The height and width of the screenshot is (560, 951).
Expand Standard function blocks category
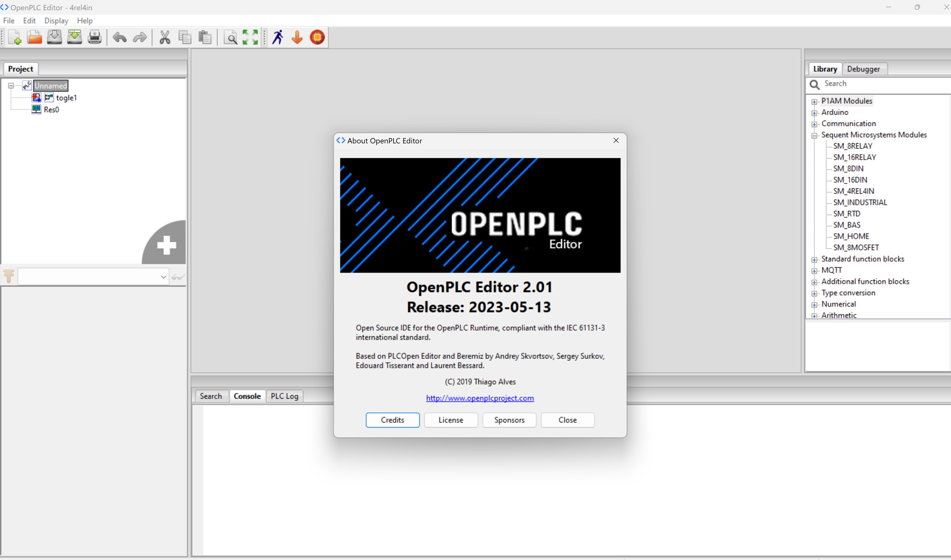click(x=814, y=260)
